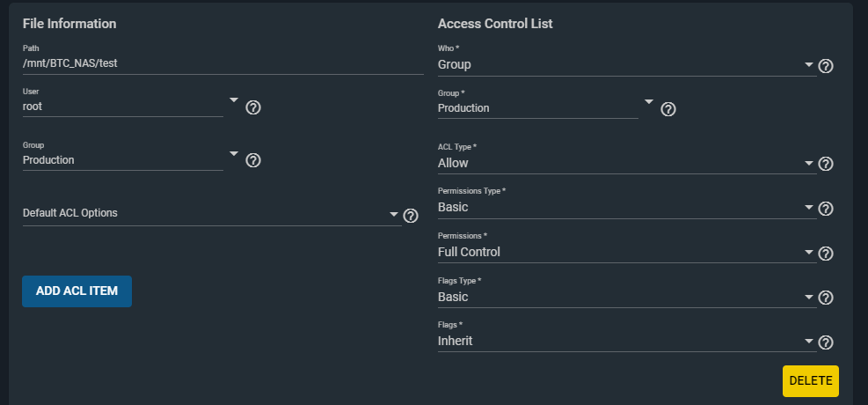Expand the Who dropdown set to Group
This screenshot has width=868, height=405.
point(627,65)
